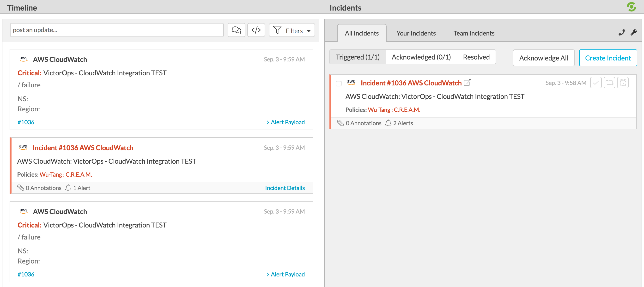The image size is (644, 287).
Task: Switch to the Acknowledged (0/1) filter
Action: tap(421, 57)
